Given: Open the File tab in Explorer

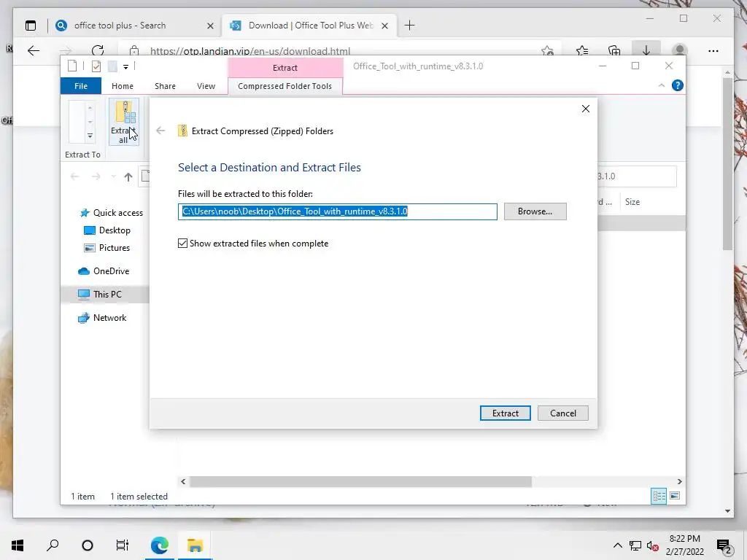Looking at the screenshot, I should coord(80,86).
